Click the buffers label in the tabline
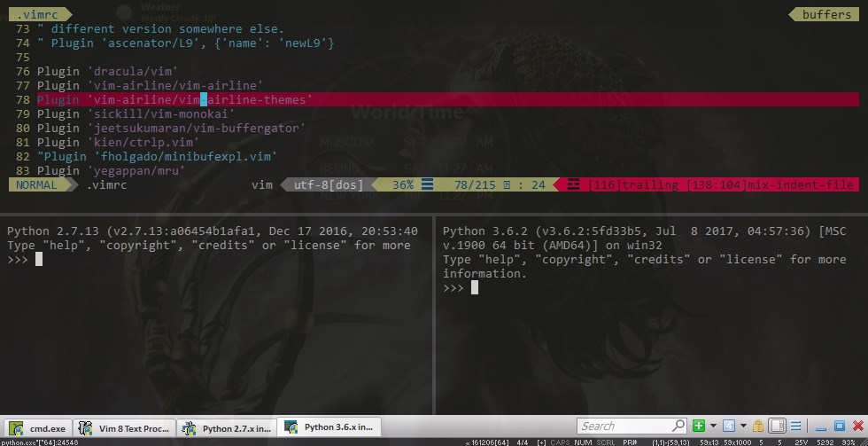The height and width of the screenshot is (446, 868). coord(826,14)
